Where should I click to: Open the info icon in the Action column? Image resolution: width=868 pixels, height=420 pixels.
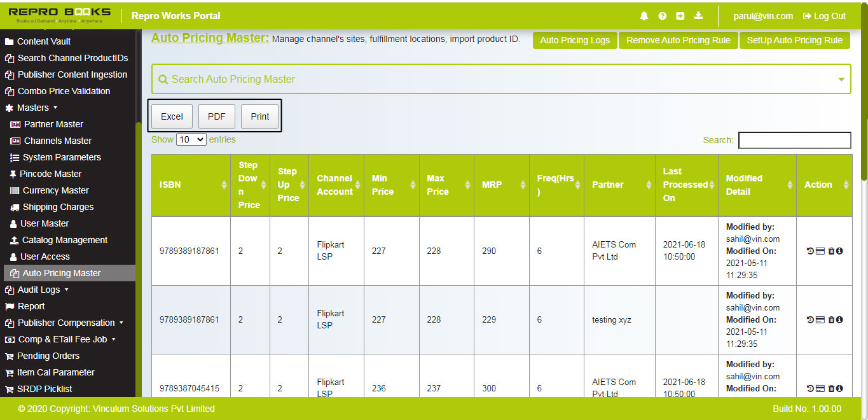pyautogui.click(x=839, y=251)
